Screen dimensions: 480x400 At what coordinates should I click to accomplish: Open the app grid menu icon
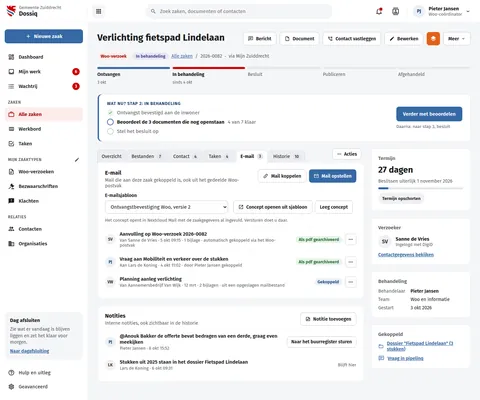click(x=98, y=11)
